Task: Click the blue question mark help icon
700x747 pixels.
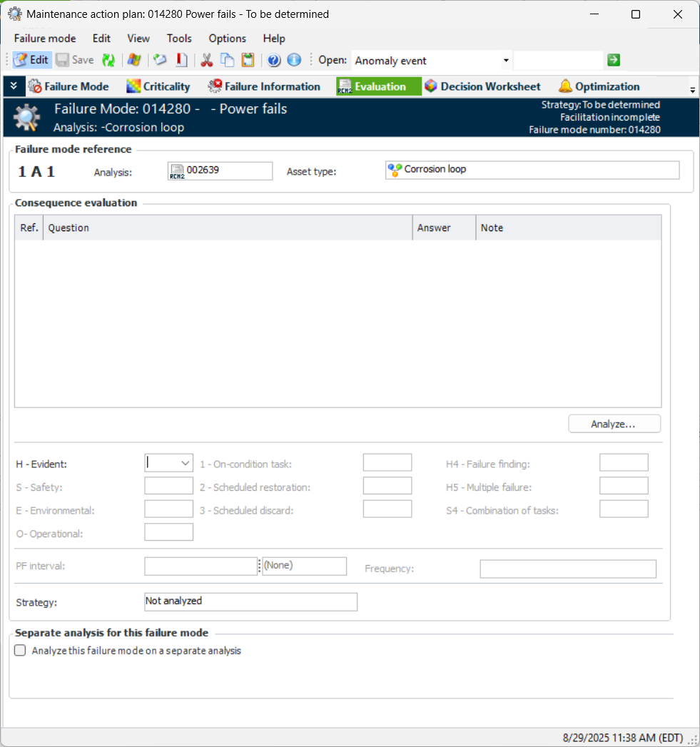Action: [x=273, y=60]
